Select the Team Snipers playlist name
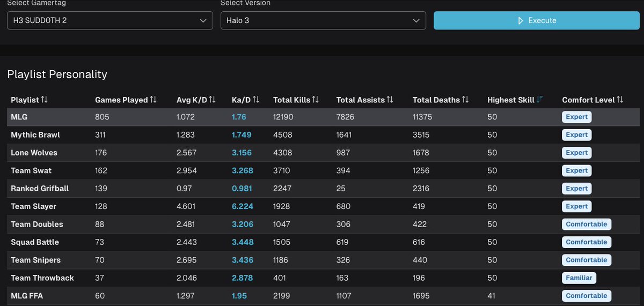The width and height of the screenshot is (644, 306). tap(35, 260)
